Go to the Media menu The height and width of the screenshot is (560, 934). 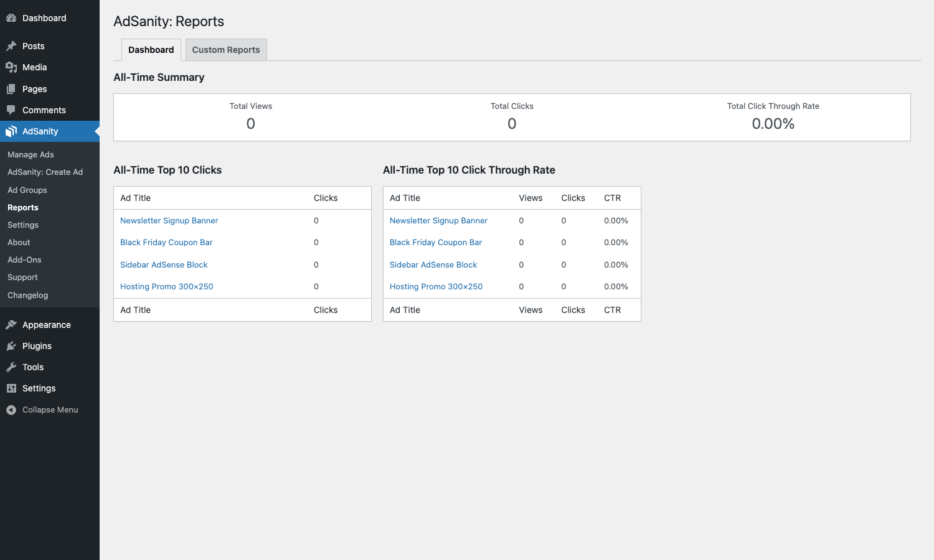[35, 67]
